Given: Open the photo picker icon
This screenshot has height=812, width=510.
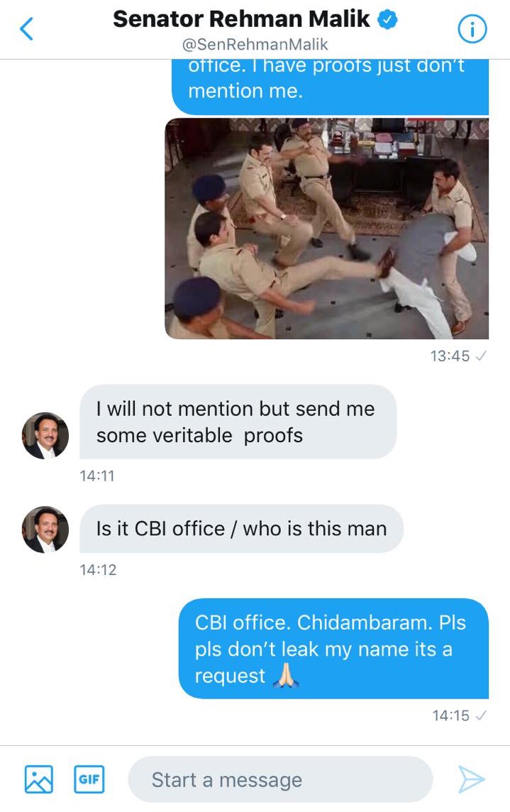Looking at the screenshot, I should 39,779.
